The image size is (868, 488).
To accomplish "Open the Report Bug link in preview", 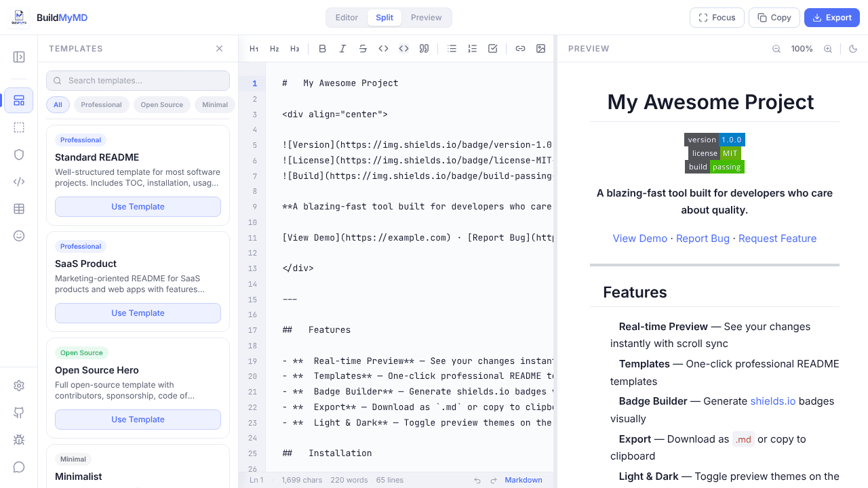I will tap(703, 239).
